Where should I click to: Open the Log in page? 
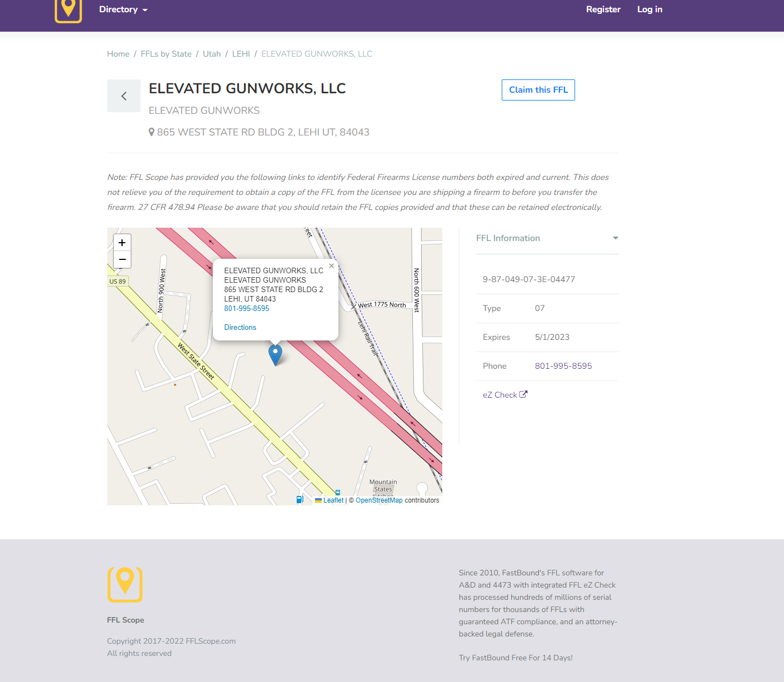(650, 9)
